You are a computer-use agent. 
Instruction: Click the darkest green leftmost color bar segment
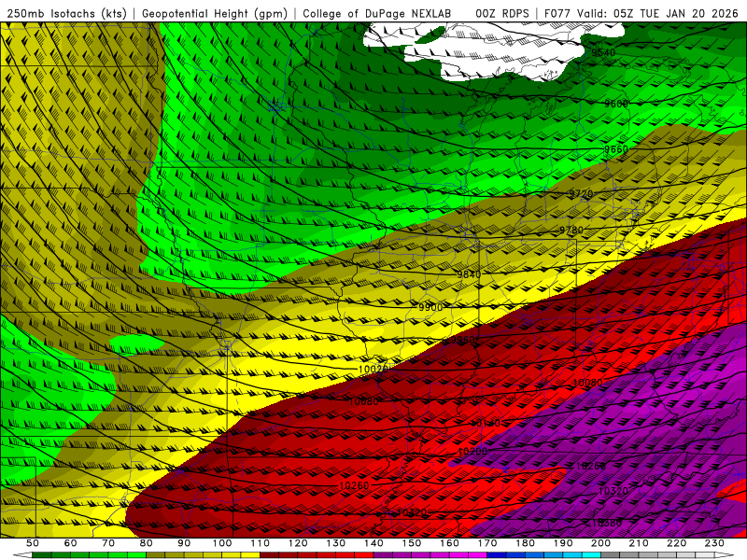click(x=42, y=555)
